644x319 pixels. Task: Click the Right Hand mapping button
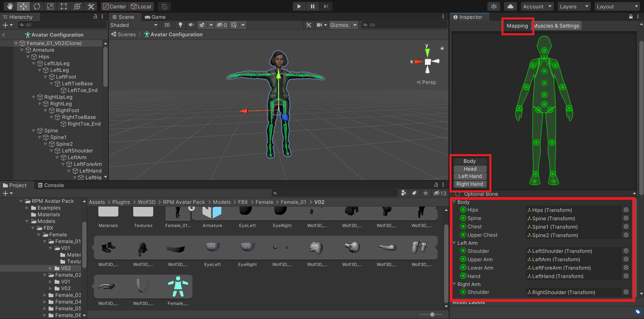pyautogui.click(x=470, y=184)
